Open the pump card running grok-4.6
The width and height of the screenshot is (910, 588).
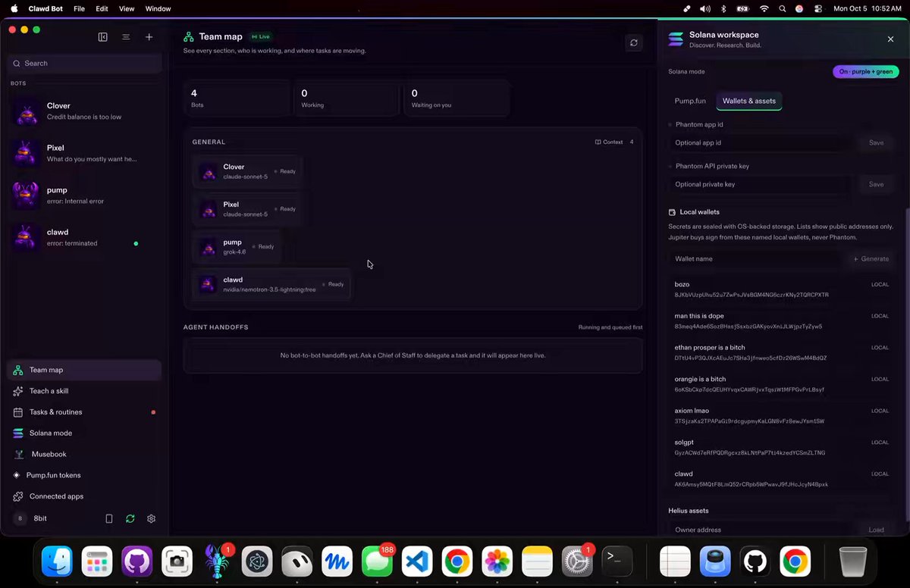tap(237, 246)
